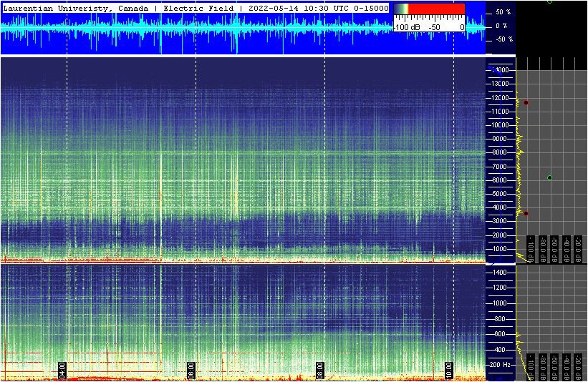Click the 1000 label on upper spectrogram axis
Image resolution: width=588 pixels, height=382 pixels.
point(498,249)
